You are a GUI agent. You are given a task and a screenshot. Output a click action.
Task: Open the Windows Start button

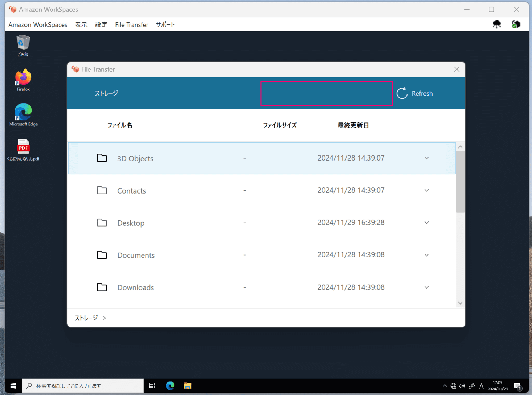(x=13, y=386)
